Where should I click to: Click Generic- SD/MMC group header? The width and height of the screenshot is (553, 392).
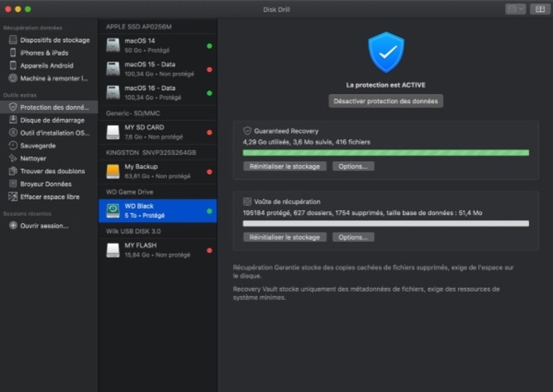point(133,113)
